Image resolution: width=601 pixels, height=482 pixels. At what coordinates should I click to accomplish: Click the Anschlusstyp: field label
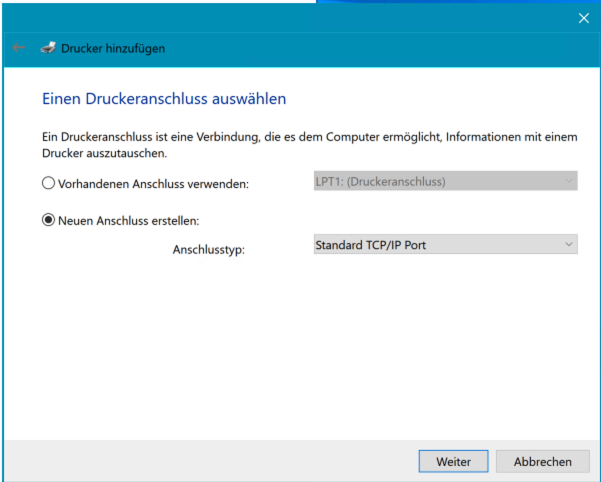point(208,249)
